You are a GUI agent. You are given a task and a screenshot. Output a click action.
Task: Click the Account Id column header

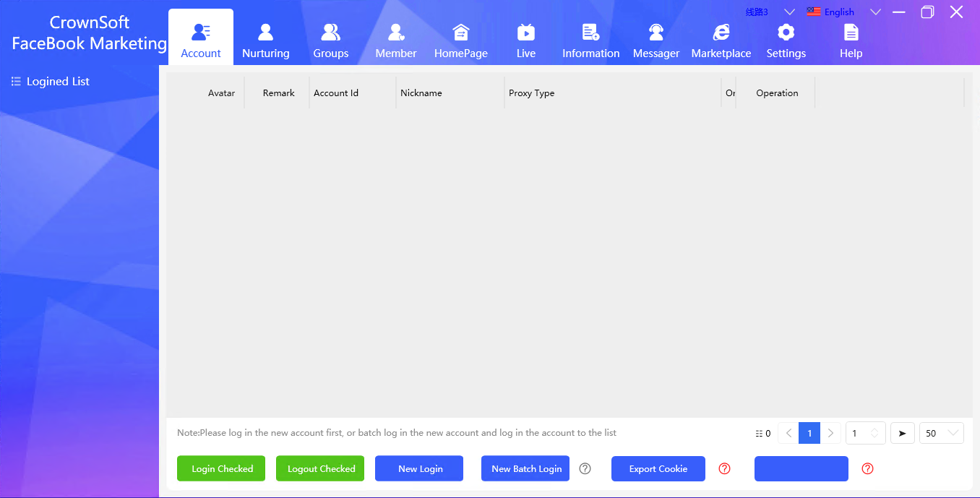point(336,93)
